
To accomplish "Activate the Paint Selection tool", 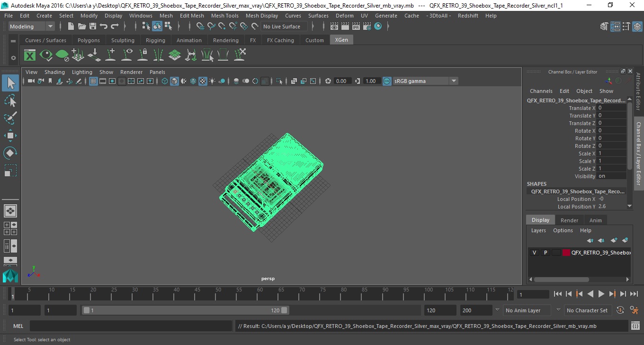I will pyautogui.click(x=10, y=118).
